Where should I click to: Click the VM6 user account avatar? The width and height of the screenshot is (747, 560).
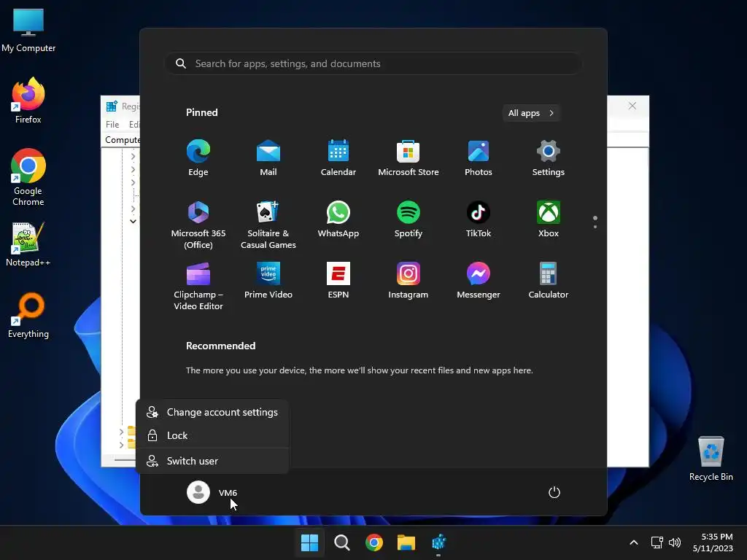click(198, 492)
